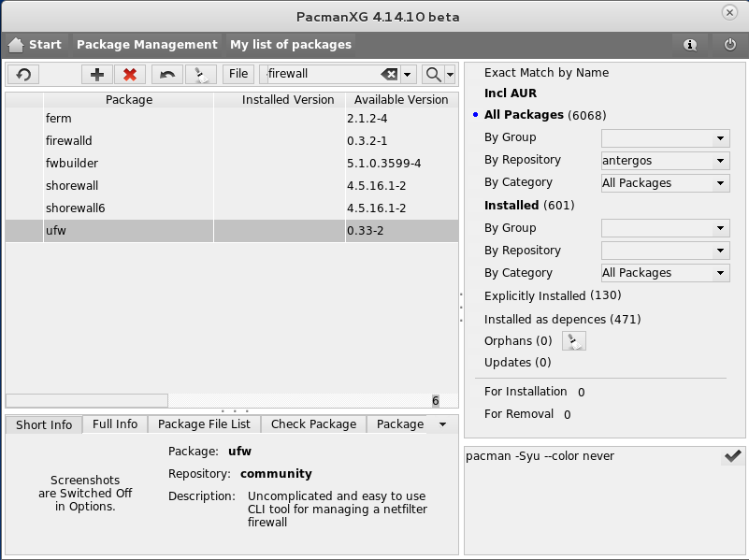Run the pacman command with checkmark icon
This screenshot has width=749, height=560.
tap(732, 456)
